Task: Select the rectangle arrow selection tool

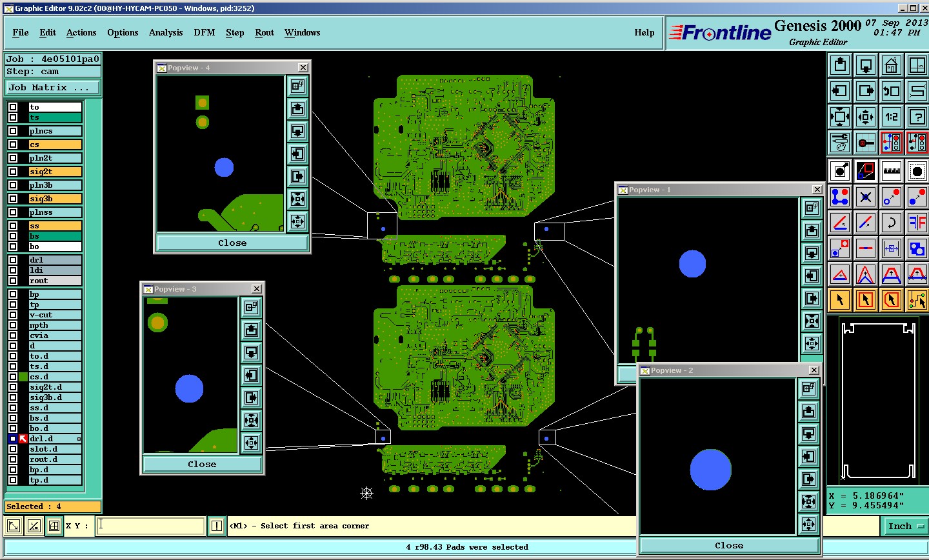Action: click(x=866, y=300)
